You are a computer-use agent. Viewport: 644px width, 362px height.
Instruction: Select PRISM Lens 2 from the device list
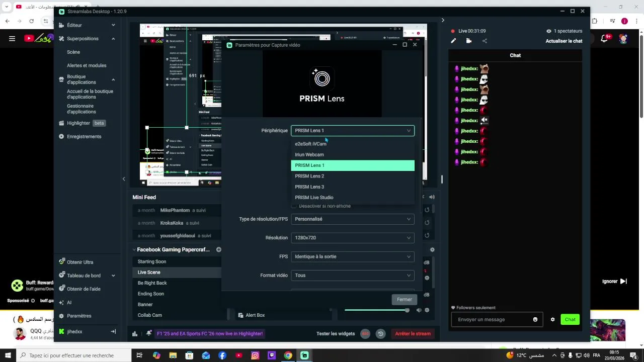[x=353, y=176]
